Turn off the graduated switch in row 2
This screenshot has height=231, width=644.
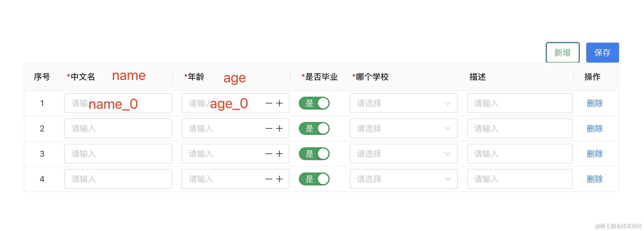(x=314, y=128)
